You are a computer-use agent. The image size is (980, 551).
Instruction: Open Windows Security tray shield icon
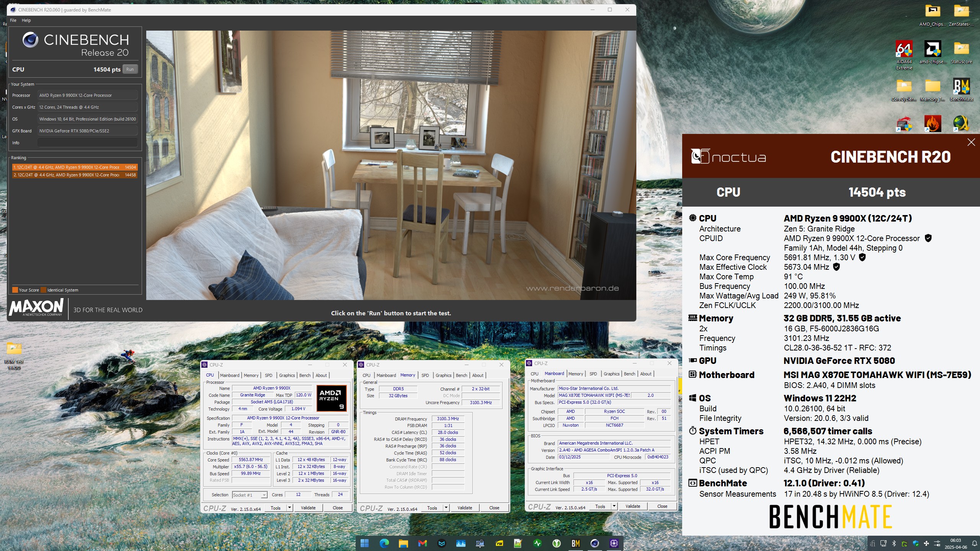pyautogui.click(x=916, y=543)
